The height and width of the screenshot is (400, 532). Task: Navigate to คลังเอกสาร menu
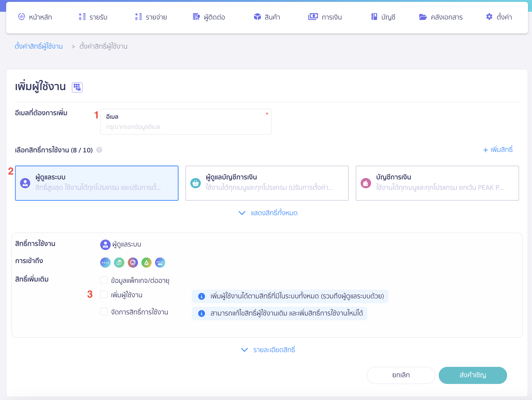pyautogui.click(x=441, y=17)
